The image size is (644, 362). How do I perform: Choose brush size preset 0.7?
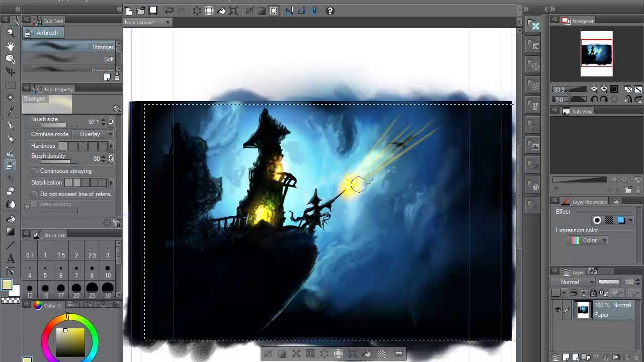pyautogui.click(x=30, y=251)
